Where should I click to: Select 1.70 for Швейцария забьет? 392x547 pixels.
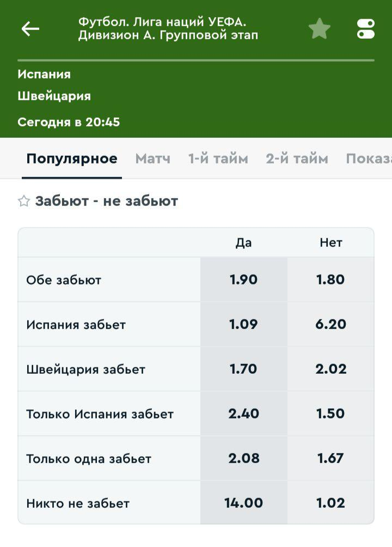pyautogui.click(x=243, y=368)
